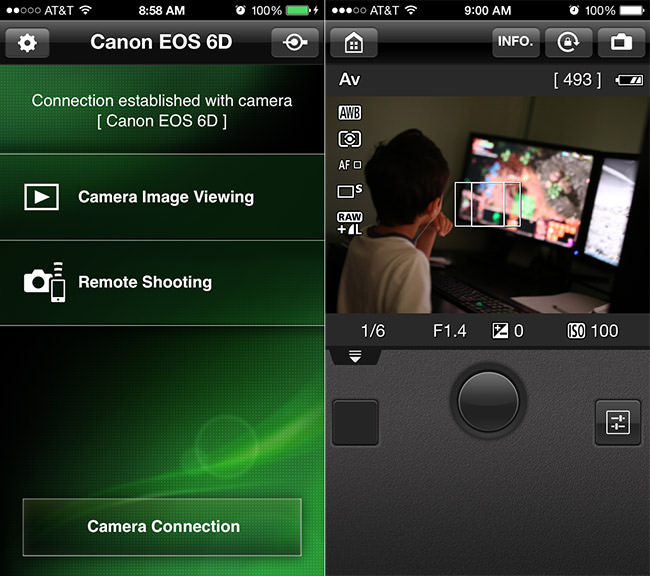This screenshot has height=576, width=650.
Task: Change the F1.4 aperture value
Action: tap(450, 331)
